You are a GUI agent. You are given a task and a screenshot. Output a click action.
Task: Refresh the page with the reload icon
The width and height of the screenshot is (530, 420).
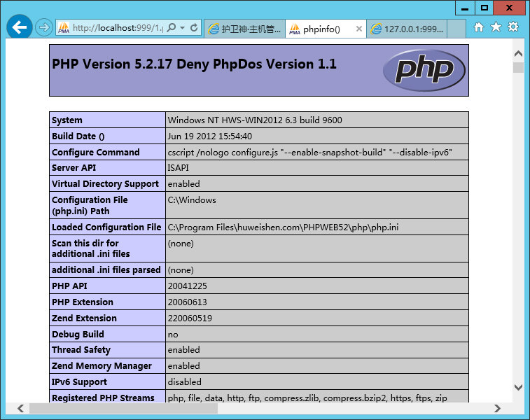coord(194,27)
